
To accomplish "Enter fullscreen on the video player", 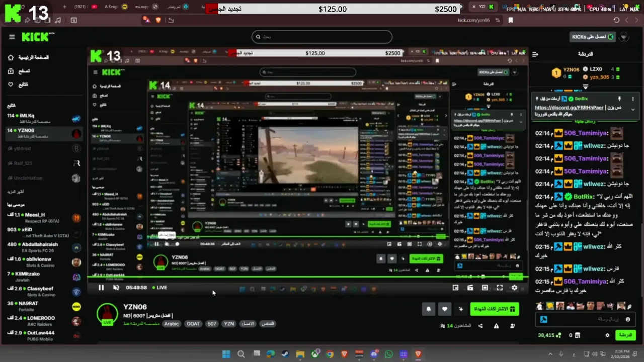I will point(500,288).
